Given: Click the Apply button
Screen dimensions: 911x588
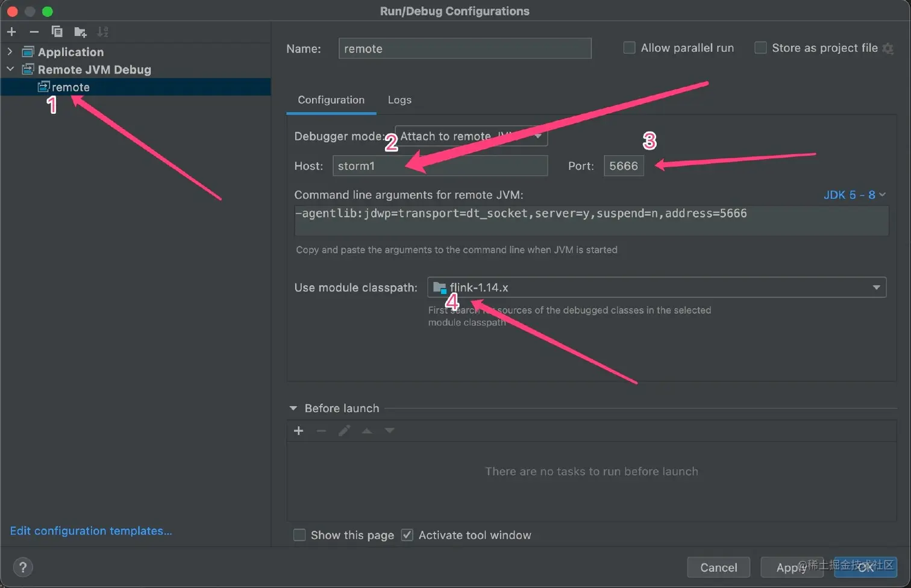Looking at the screenshot, I should click(x=792, y=568).
